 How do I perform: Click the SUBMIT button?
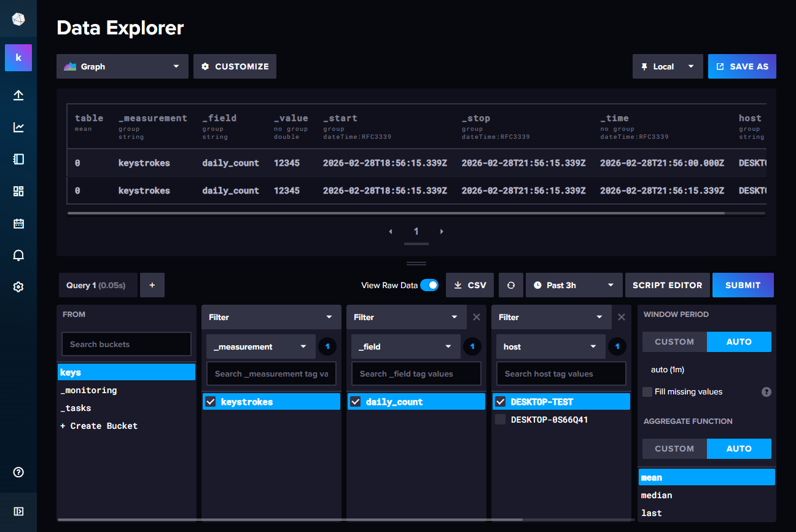743,284
